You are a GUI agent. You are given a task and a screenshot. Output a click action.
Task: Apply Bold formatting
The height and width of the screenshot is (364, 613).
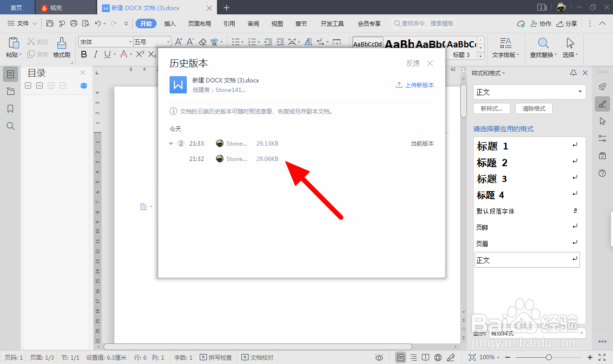pos(84,54)
